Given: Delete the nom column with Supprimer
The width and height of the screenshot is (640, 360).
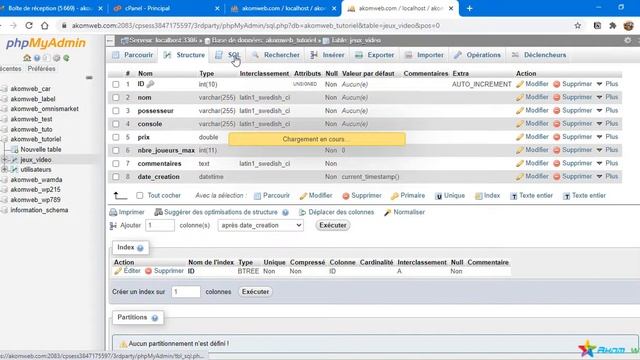Looking at the screenshot, I should tap(573, 97).
